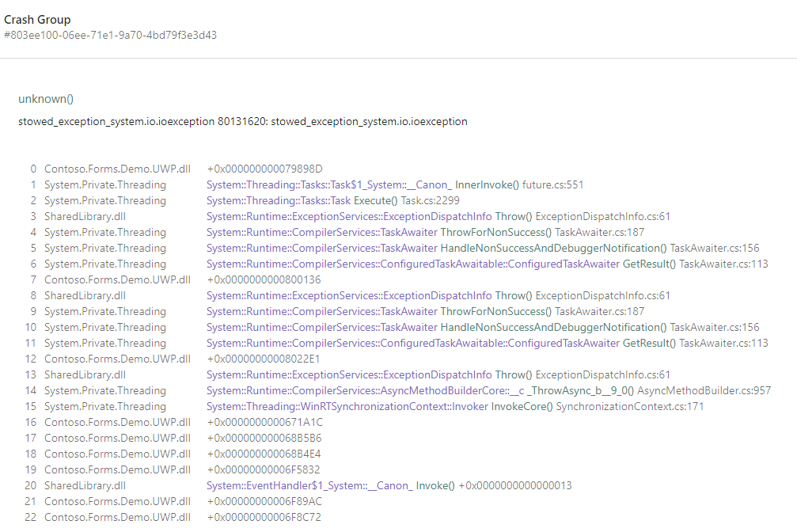Select Contoso.Forms.Demo.UWP.dll module in frame 7
This screenshot has height=532, width=797.
117,279
